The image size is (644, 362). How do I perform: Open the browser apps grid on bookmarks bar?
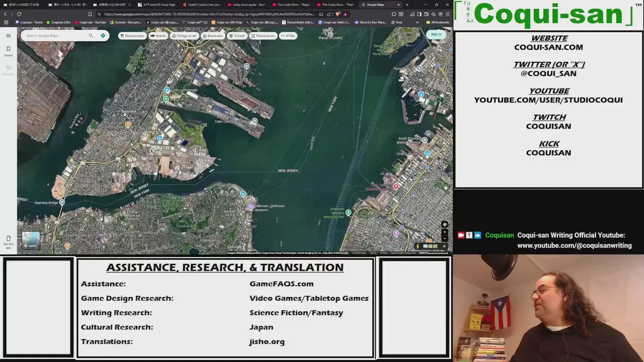(x=6, y=22)
